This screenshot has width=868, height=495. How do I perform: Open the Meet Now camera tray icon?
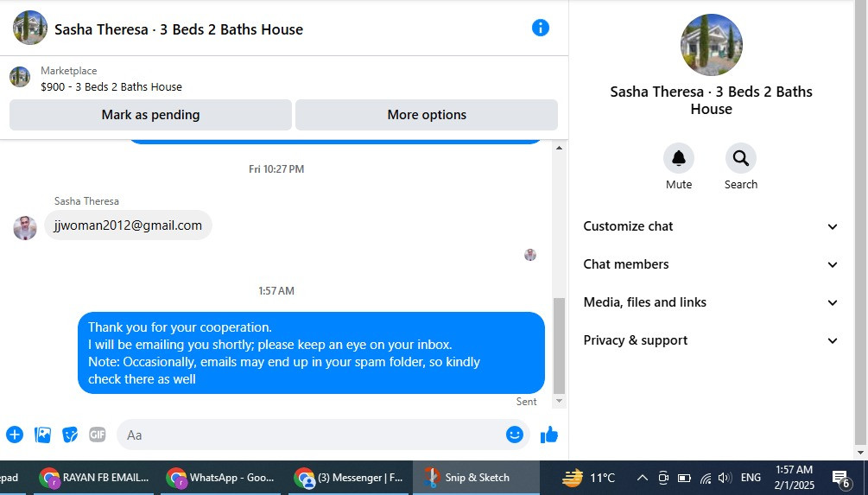coord(663,477)
